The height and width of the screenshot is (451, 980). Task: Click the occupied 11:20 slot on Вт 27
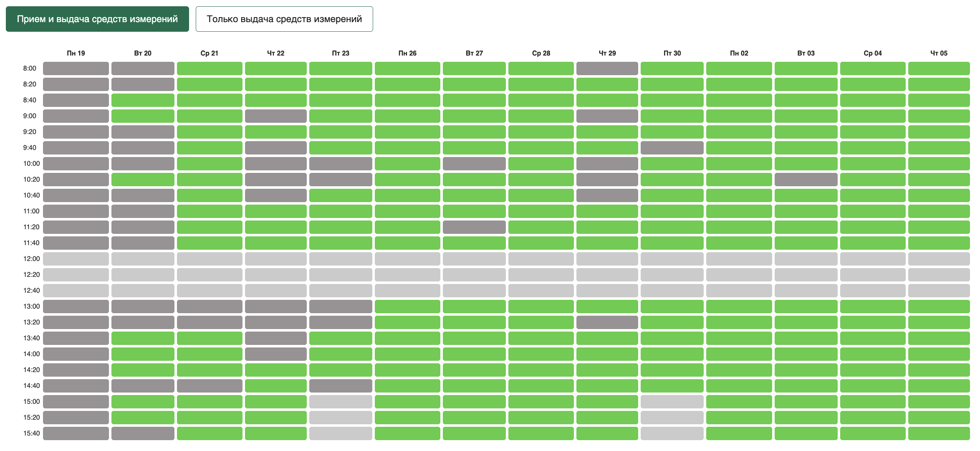tap(474, 227)
